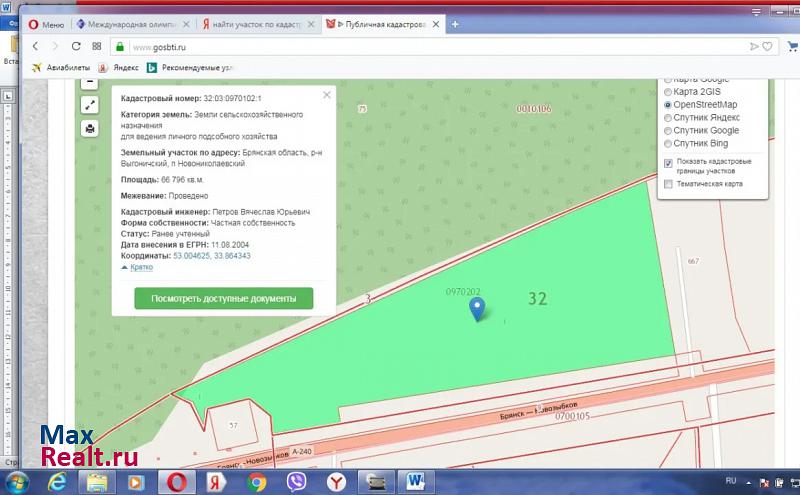This screenshot has width=800, height=495.
Task: Open the coordinates link 53.004625, 33.864343
Action: (211, 256)
